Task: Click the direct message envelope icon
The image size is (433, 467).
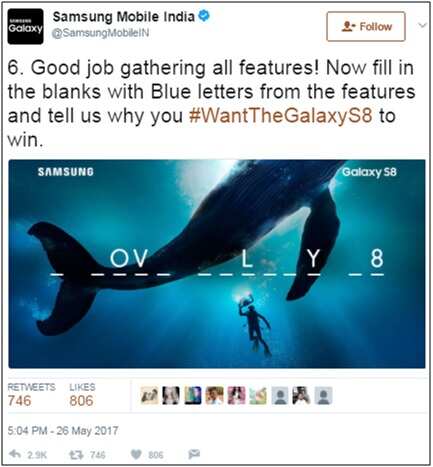Action: tap(194, 454)
